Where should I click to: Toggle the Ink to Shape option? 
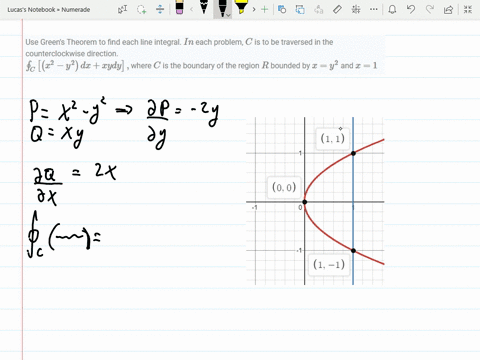pyautogui.click(x=300, y=9)
